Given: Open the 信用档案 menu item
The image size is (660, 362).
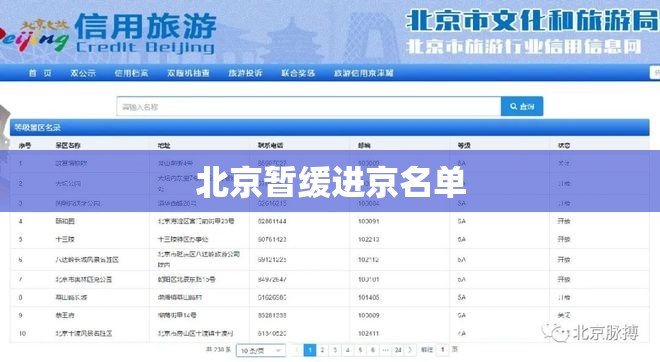Looking at the screenshot, I should (131, 73).
